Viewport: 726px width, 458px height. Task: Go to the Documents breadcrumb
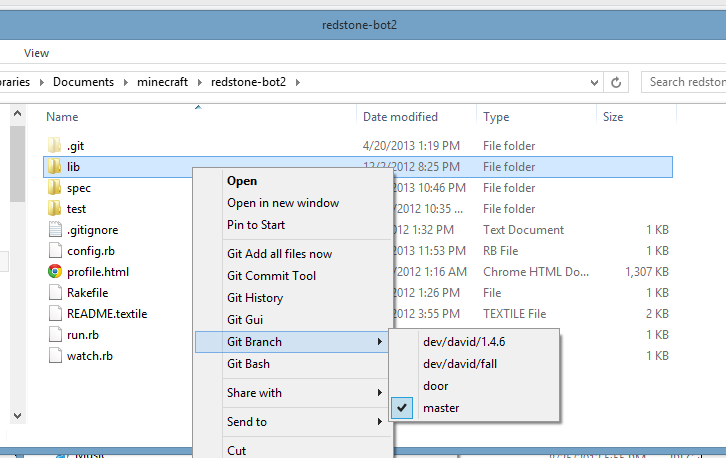tap(83, 82)
